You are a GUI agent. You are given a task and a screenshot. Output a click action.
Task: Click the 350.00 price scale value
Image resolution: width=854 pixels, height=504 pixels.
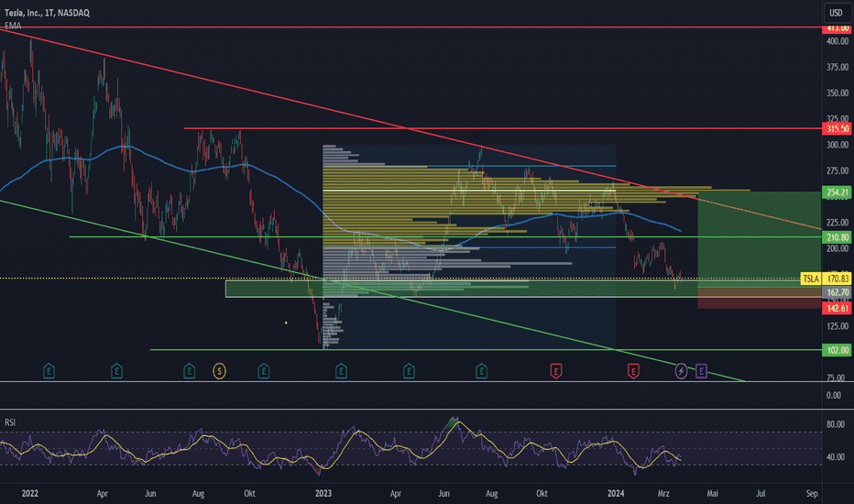838,93
